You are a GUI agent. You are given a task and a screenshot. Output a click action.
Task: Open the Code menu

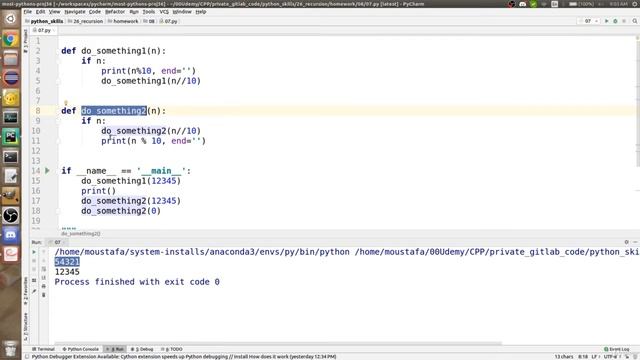(95, 11)
